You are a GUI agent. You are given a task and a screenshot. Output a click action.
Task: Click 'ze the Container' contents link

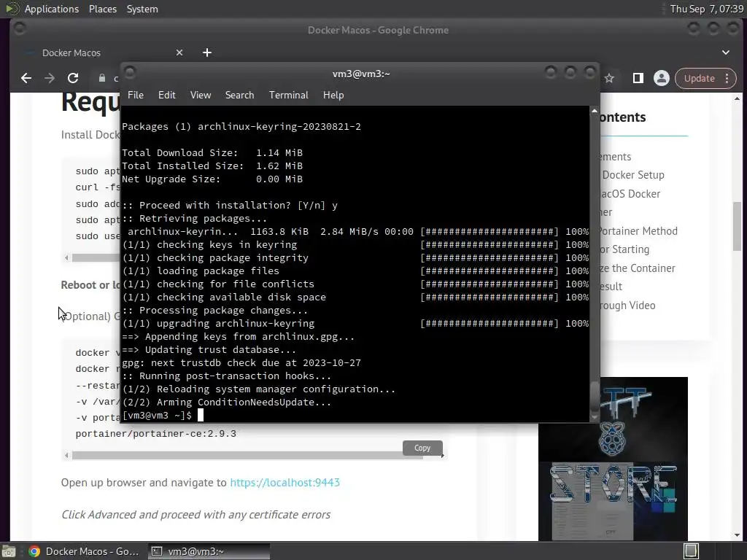coord(638,268)
